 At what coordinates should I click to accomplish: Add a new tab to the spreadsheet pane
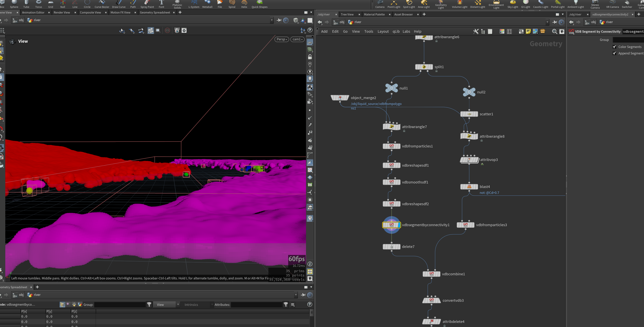pos(37,287)
